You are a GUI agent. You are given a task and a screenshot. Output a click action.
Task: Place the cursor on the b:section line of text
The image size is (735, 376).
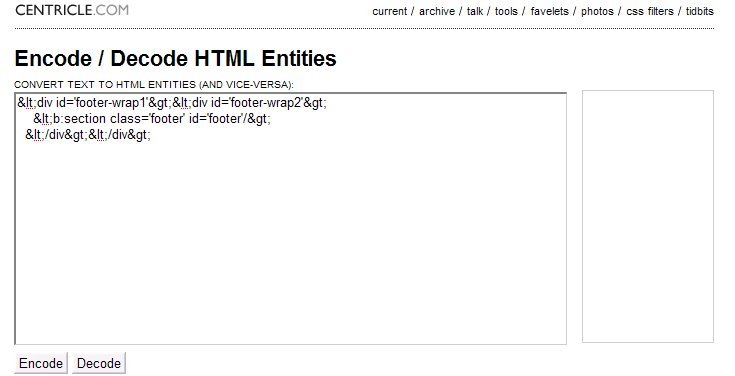point(152,119)
